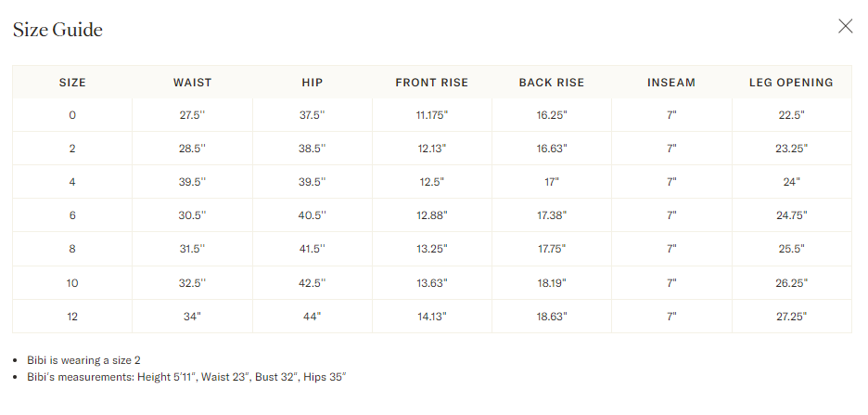Select the size 12 row label
Image resolution: width=868 pixels, height=415 pixels.
[72, 317]
